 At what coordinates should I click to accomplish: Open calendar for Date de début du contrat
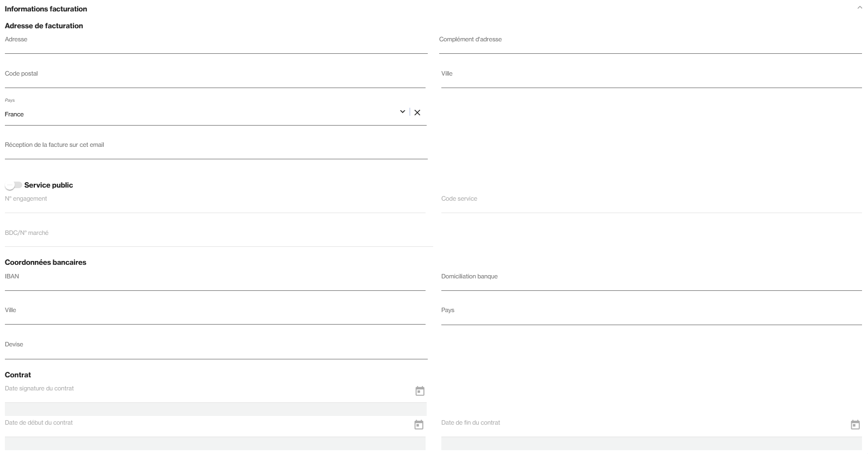tap(419, 425)
